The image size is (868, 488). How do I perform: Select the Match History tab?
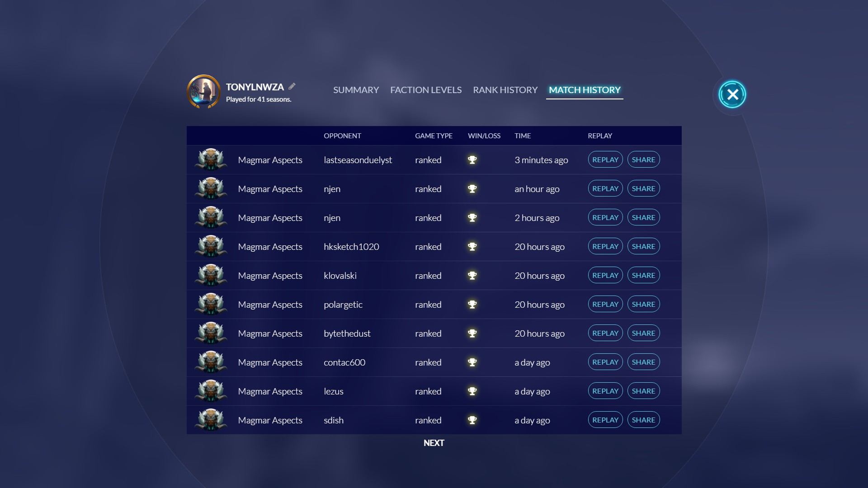pos(585,90)
